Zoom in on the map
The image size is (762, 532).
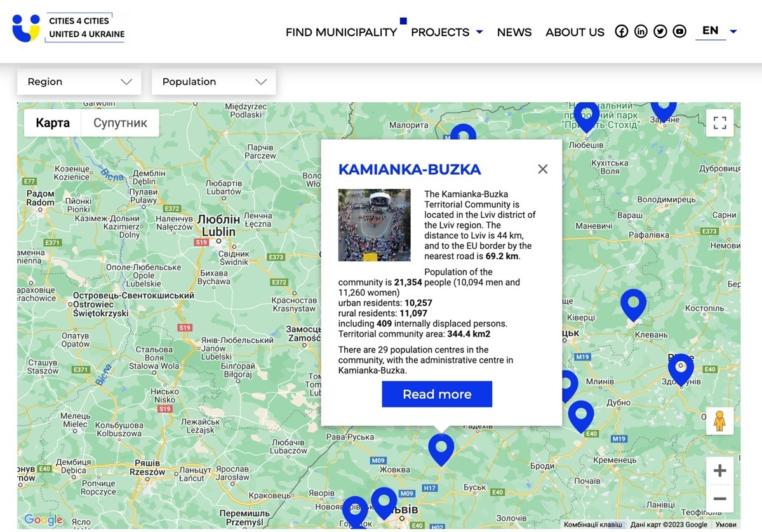point(719,471)
